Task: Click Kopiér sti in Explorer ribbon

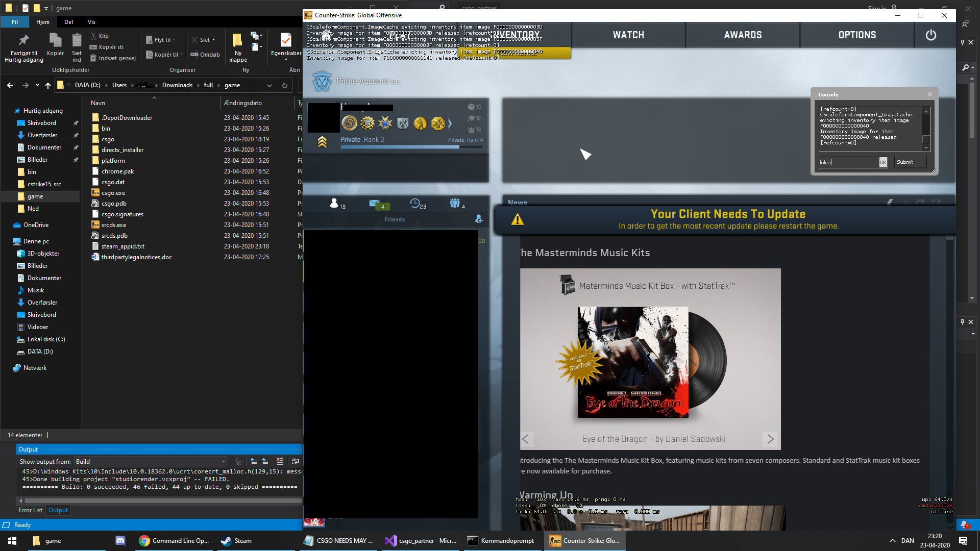Action: click(x=107, y=47)
